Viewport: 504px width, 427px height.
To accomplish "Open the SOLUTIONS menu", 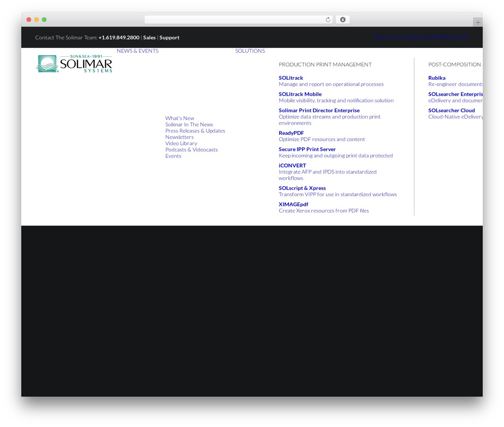I will (250, 51).
